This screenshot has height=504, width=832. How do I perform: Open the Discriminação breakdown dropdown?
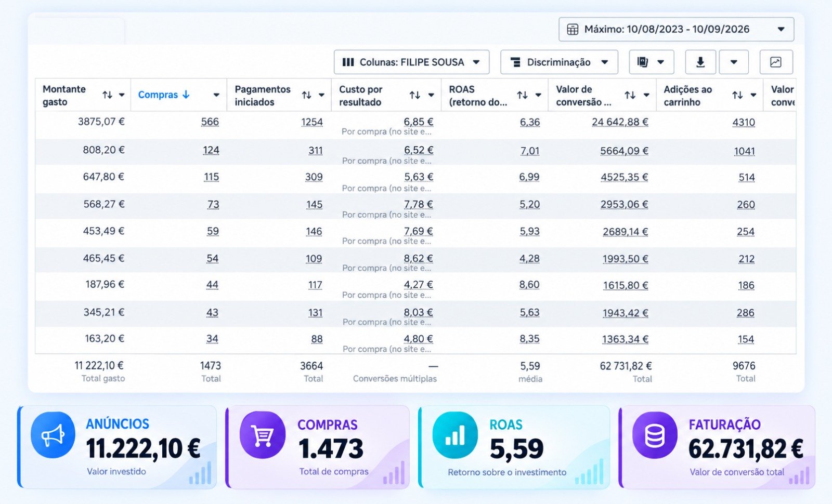coord(559,62)
